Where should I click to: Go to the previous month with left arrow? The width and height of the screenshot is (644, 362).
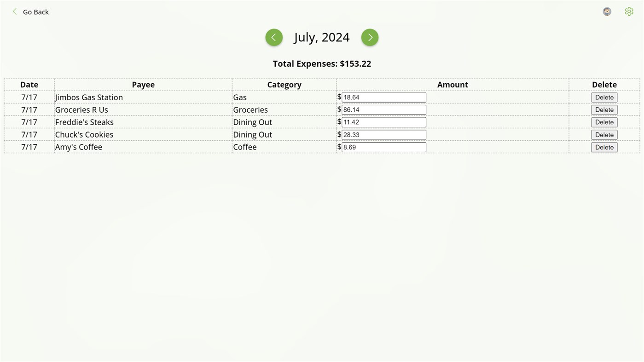(x=274, y=37)
